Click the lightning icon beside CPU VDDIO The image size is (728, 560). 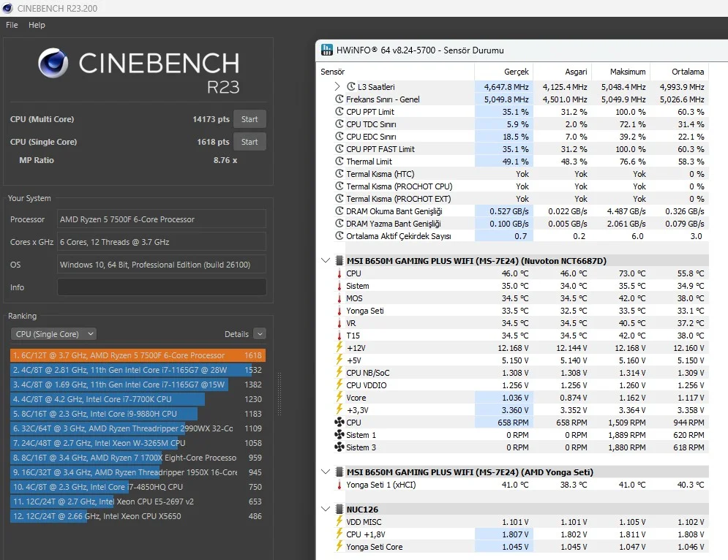coord(339,385)
